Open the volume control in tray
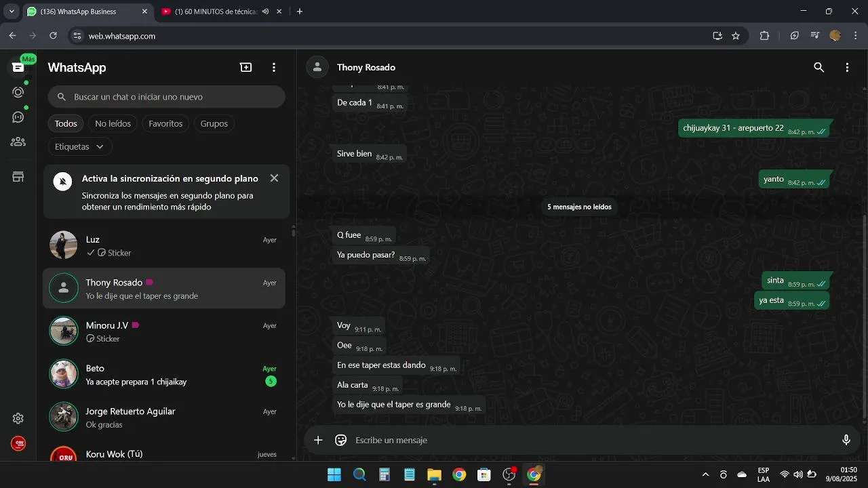Image resolution: width=868 pixels, height=488 pixels. (x=798, y=474)
